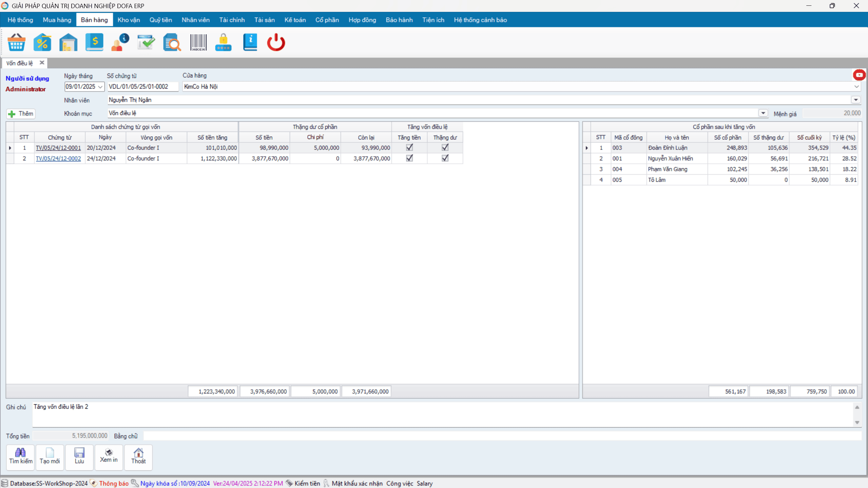Save with the Lưu floppy button
This screenshot has height=488, width=868.
coord(79,457)
